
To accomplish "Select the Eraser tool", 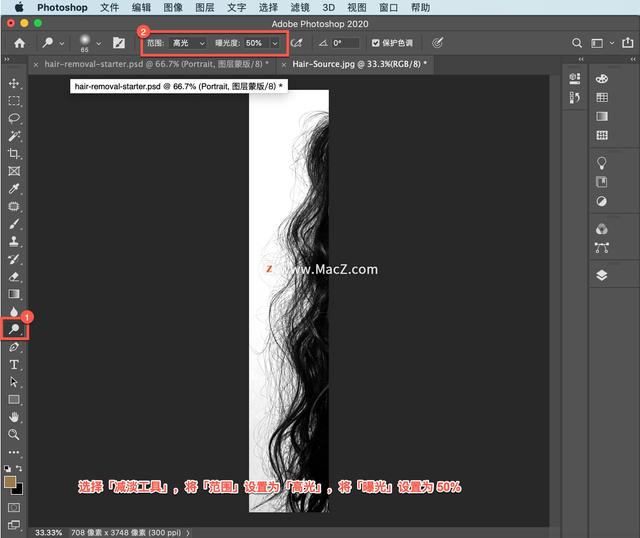I will [x=14, y=276].
